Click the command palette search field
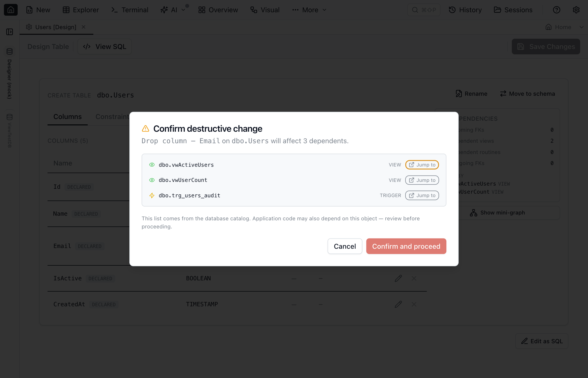Viewport: 588px width, 378px height. pos(423,10)
